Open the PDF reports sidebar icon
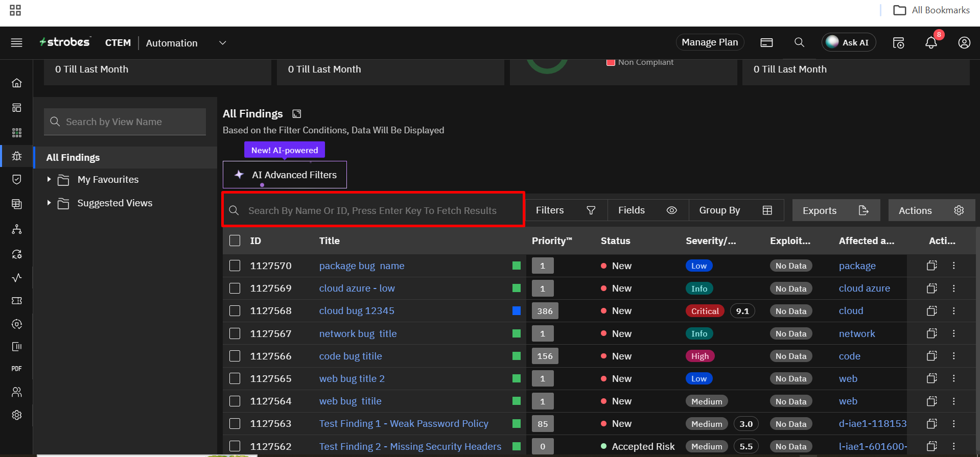 tap(17, 369)
